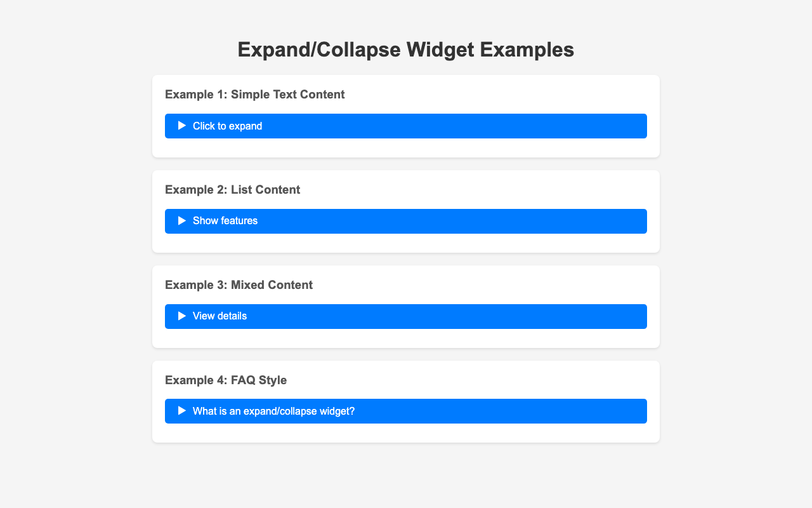Click the "Show features" label text

point(225,221)
